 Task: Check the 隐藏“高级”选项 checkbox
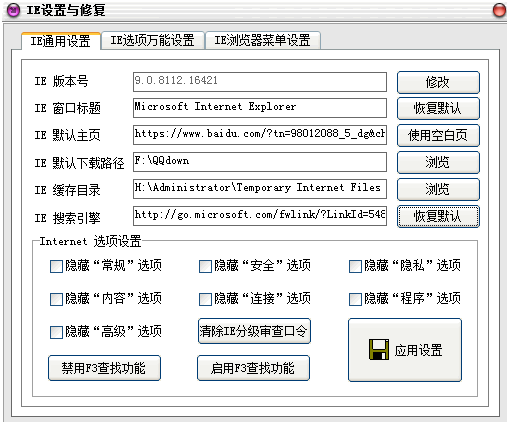(x=56, y=332)
